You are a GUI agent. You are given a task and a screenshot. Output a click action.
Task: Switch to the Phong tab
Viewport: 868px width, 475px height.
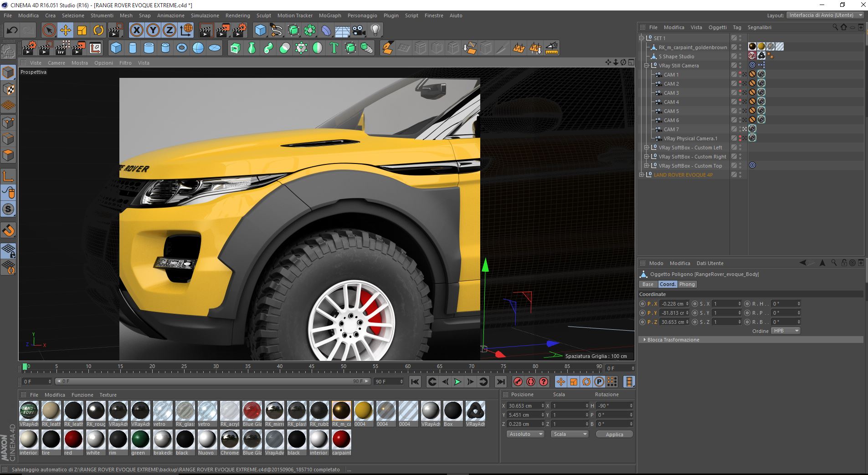coord(687,284)
